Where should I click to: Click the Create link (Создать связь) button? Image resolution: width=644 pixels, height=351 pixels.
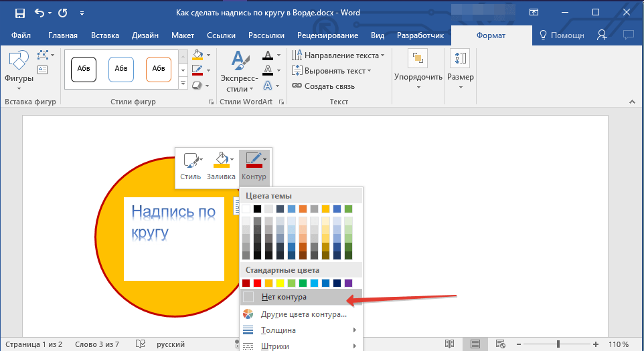click(323, 86)
